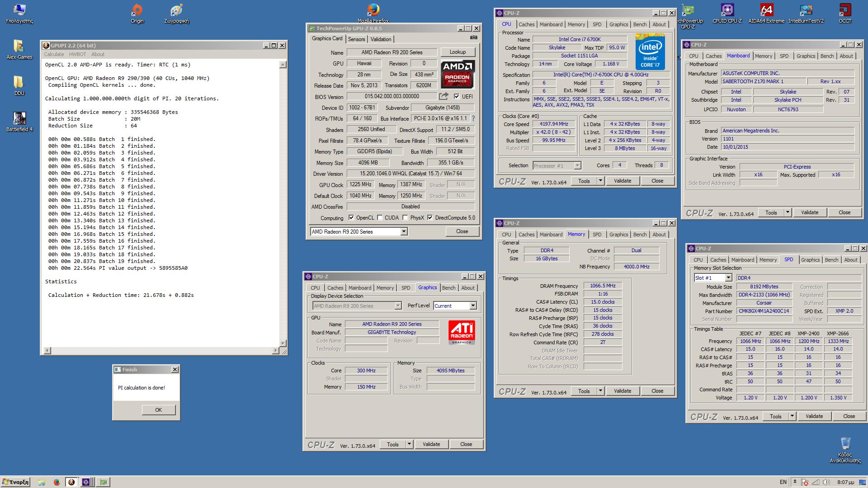The image size is (868, 488).
Task: Open Υπολογιστής (Computer) desktop icon
Action: [x=19, y=14]
